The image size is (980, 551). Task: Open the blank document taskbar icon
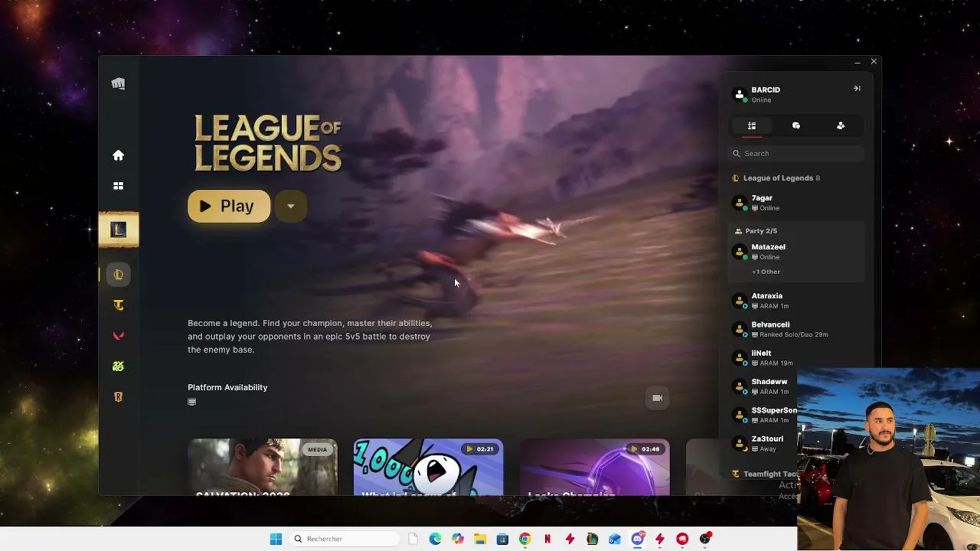[x=413, y=539]
